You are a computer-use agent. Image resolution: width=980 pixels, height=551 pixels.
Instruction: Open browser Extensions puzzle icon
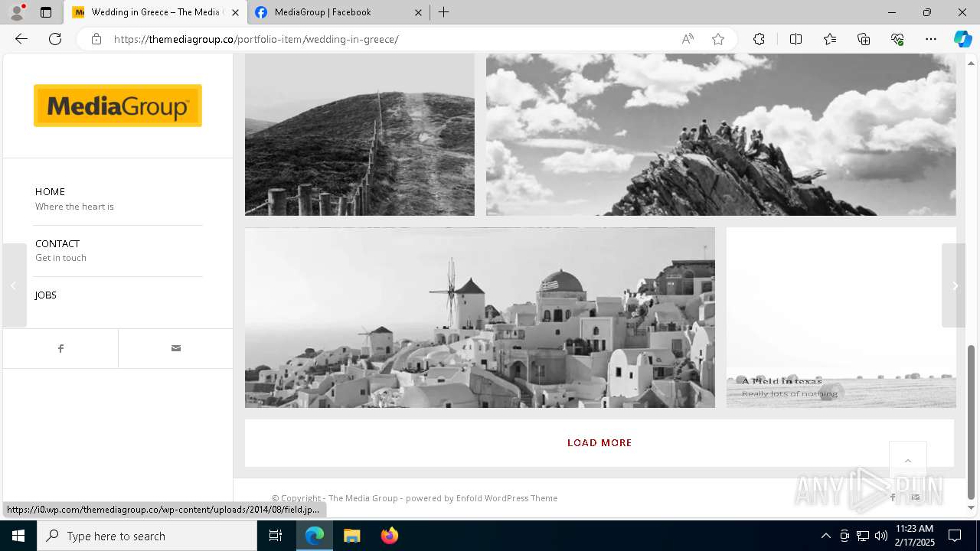(x=759, y=39)
